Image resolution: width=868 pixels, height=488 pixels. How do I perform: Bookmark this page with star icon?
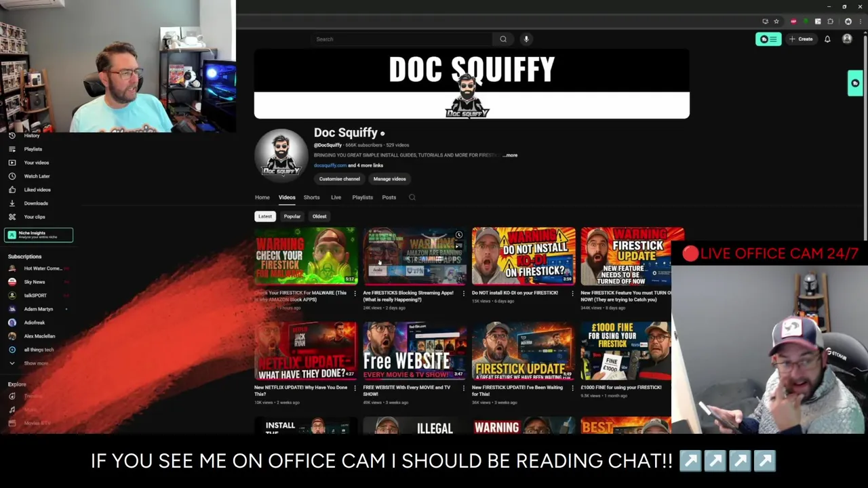[x=776, y=21]
